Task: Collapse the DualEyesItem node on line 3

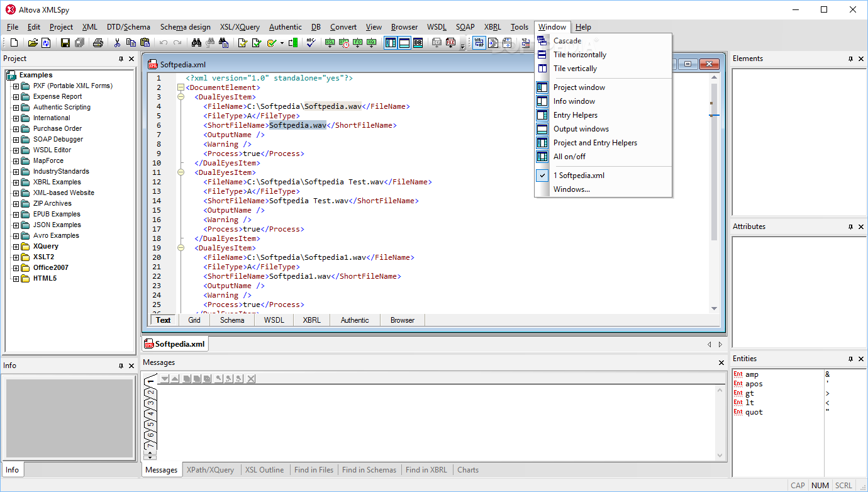Action: (181, 97)
